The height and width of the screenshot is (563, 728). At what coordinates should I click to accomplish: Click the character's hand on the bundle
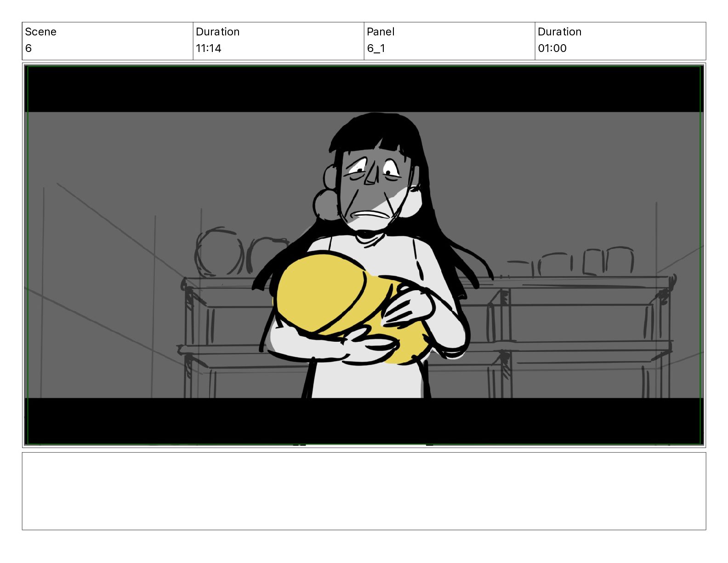click(x=409, y=306)
